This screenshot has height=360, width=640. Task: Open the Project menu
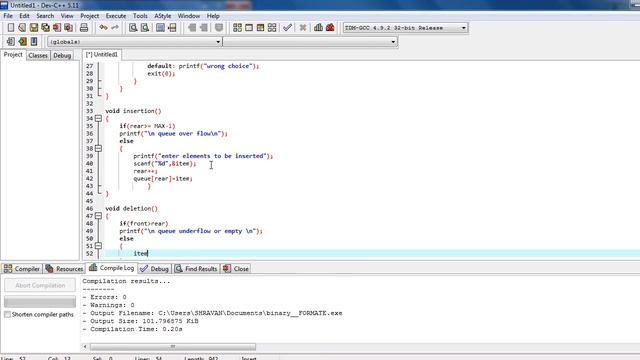pyautogui.click(x=89, y=16)
